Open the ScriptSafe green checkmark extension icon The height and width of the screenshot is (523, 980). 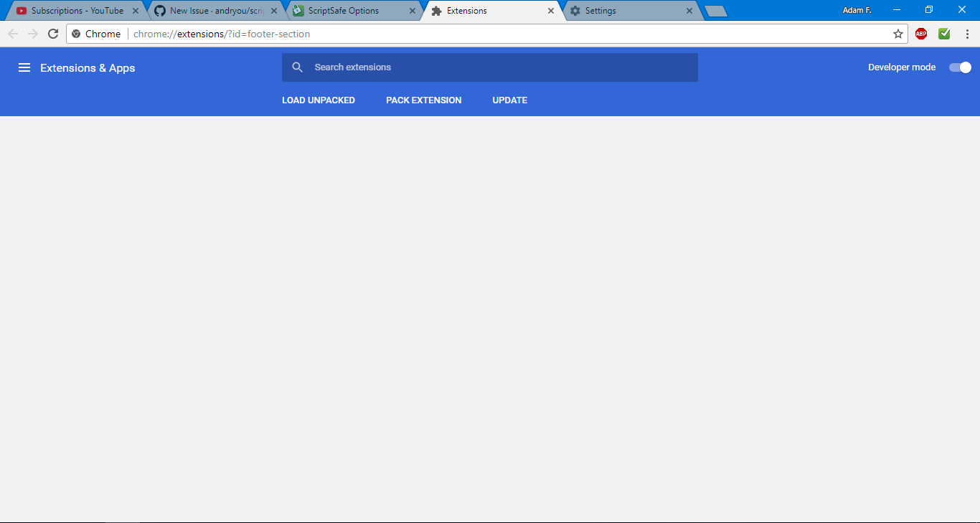coord(944,34)
